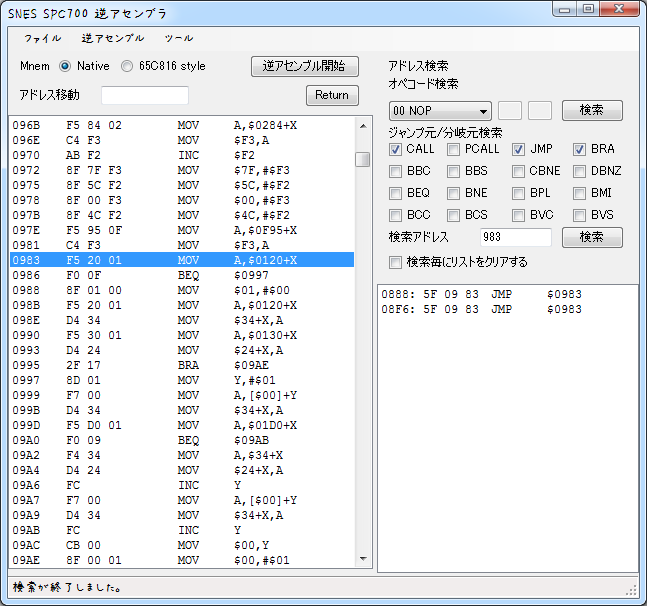Select row 0972 MOV $7F,#$F3
This screenshot has height=606, width=647.
pos(182,170)
